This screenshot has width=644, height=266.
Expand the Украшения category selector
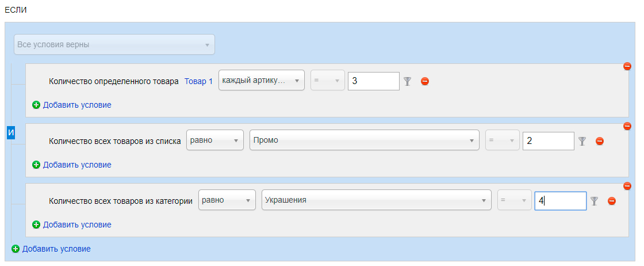pos(377,200)
